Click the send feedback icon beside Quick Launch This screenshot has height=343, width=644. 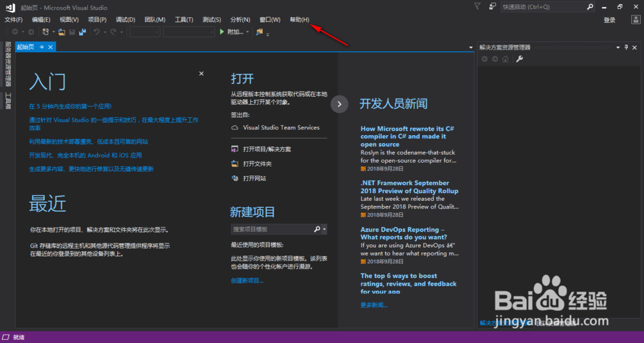492,6
